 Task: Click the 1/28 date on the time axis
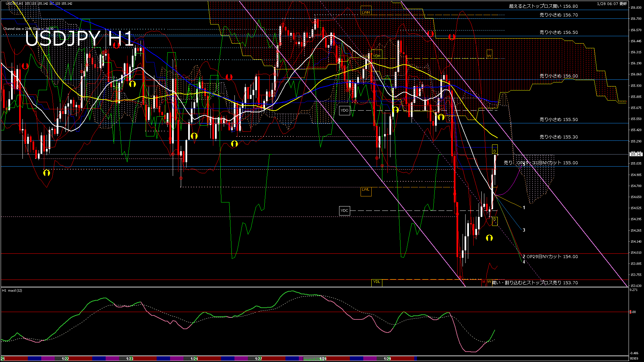[x=323, y=359]
